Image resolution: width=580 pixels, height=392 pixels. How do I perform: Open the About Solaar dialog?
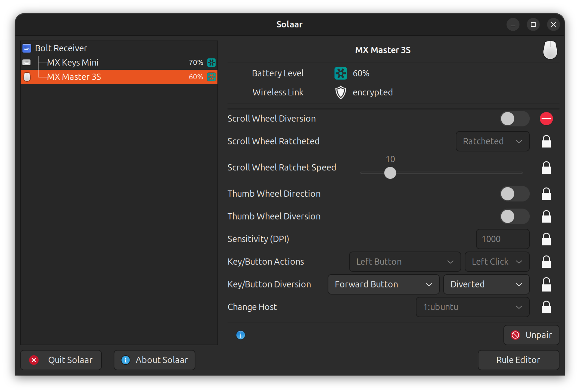154,360
